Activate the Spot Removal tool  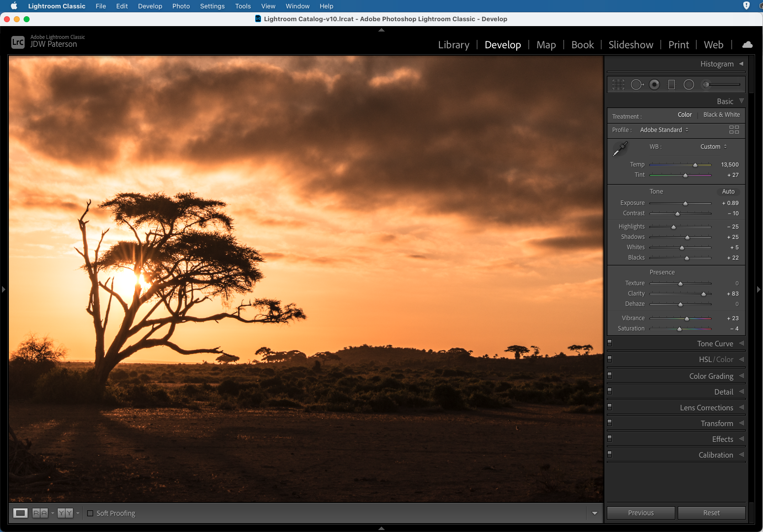point(637,85)
